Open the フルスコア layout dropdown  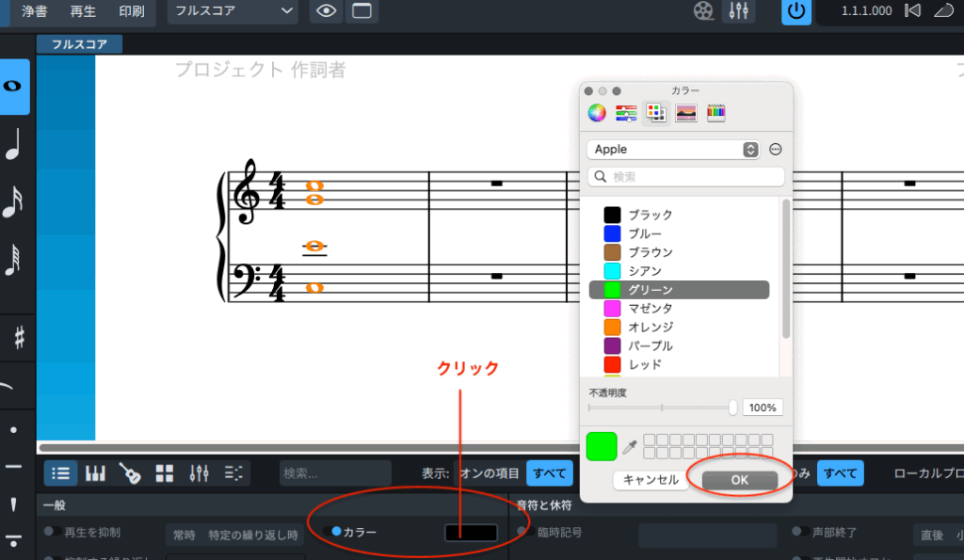coord(233,11)
